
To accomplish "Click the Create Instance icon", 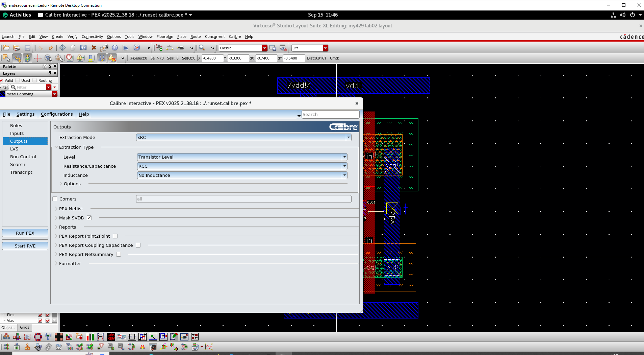I will coord(159,48).
